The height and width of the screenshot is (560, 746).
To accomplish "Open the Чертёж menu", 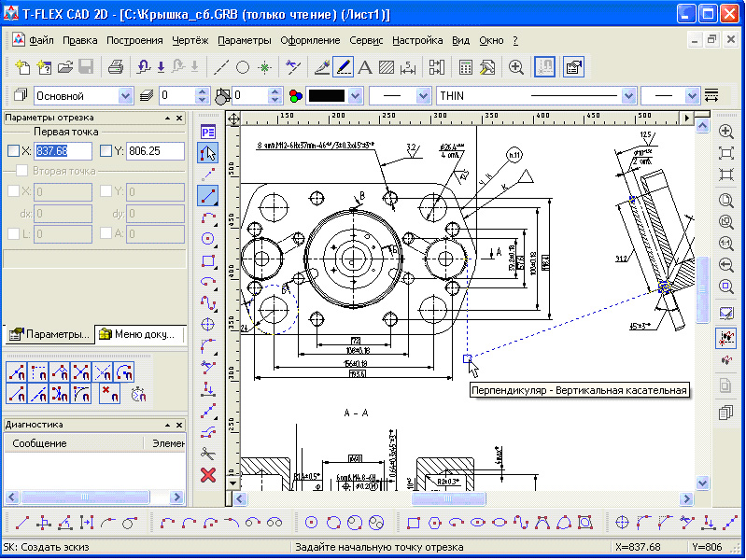I will pyautogui.click(x=190, y=40).
